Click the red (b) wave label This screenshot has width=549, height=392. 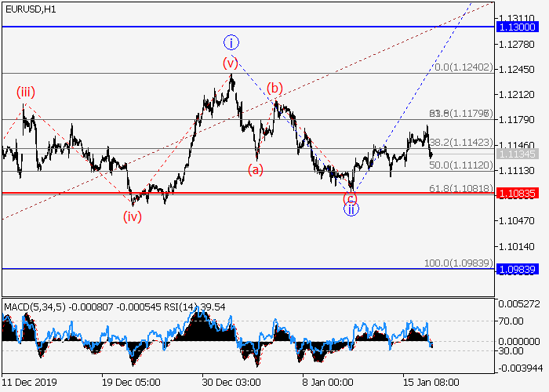pos(274,88)
